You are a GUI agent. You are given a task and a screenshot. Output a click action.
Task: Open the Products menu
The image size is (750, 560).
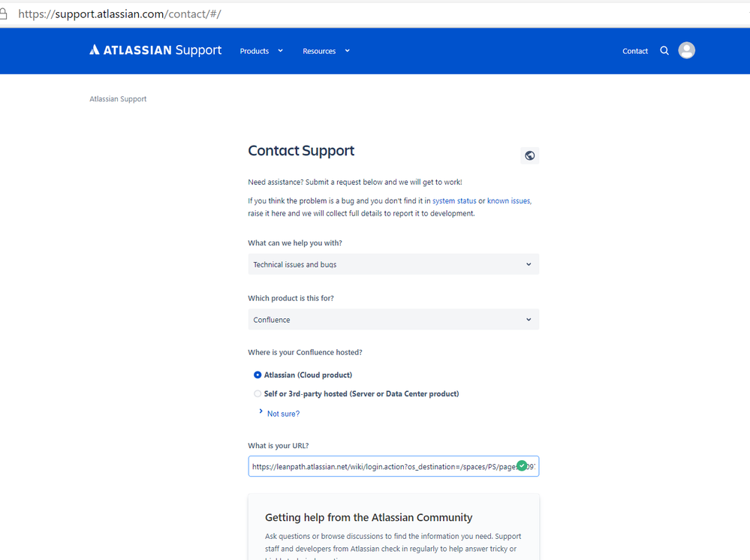[261, 51]
